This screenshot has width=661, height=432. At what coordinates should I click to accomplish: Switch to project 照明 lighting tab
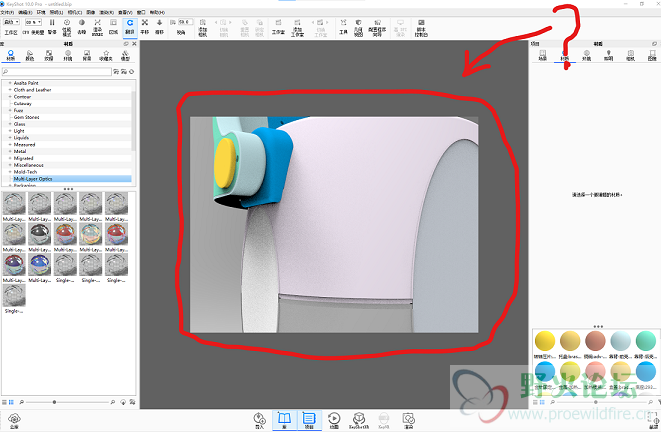click(x=608, y=55)
